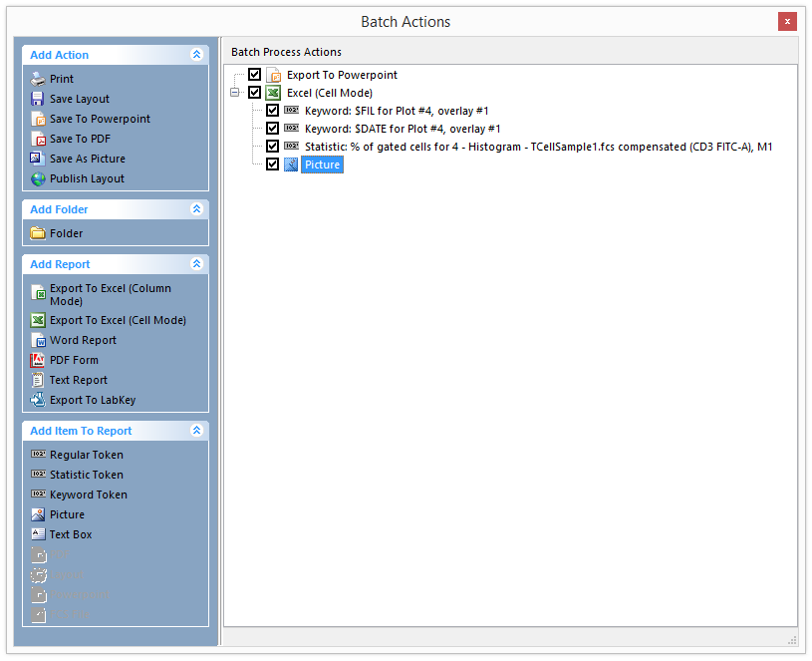Click the Text Box item icon
Viewport: 812px width, 661px height.
click(x=38, y=534)
